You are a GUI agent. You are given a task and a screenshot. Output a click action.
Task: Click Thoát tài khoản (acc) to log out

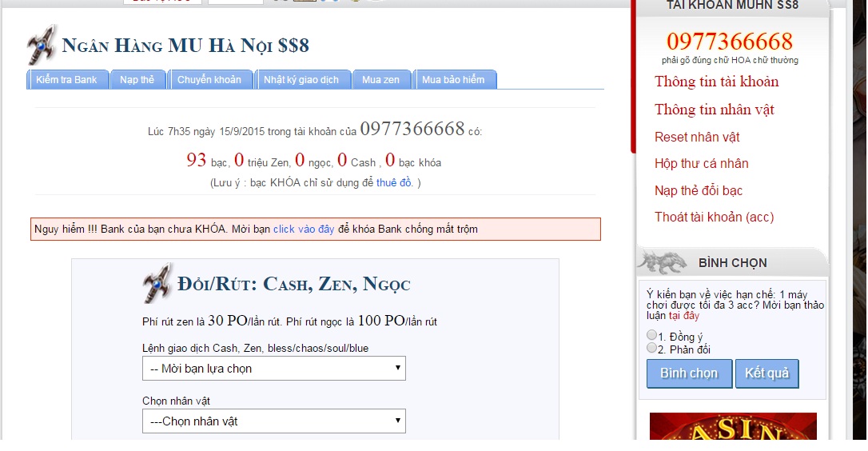714,218
